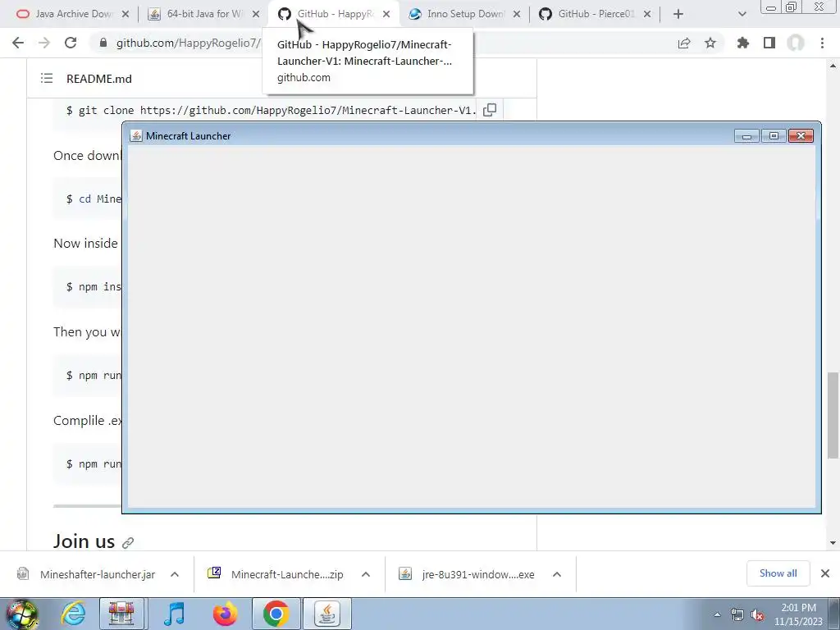Close the GitHub Pierce01 tab
840x630 pixels.
[647, 14]
